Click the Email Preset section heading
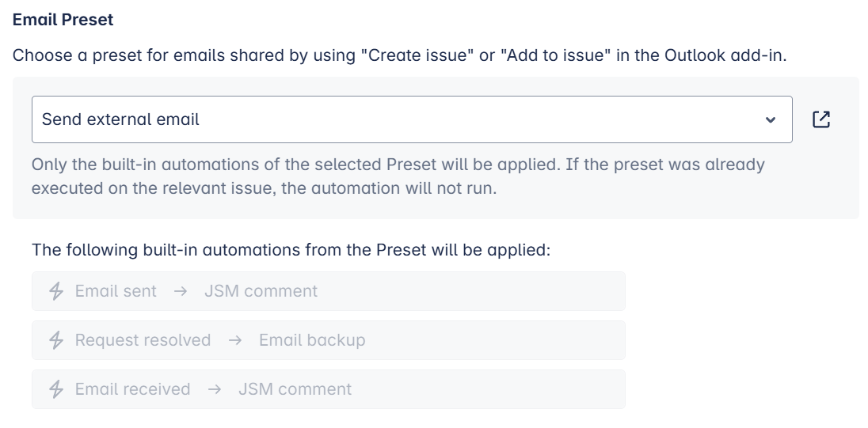The height and width of the screenshot is (428, 868). [63, 20]
